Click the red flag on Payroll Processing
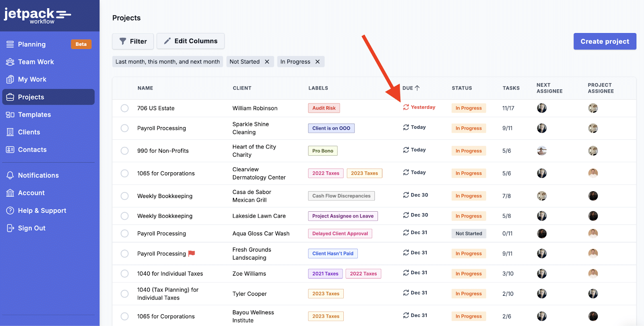Image resolution: width=644 pixels, height=326 pixels. click(x=192, y=254)
